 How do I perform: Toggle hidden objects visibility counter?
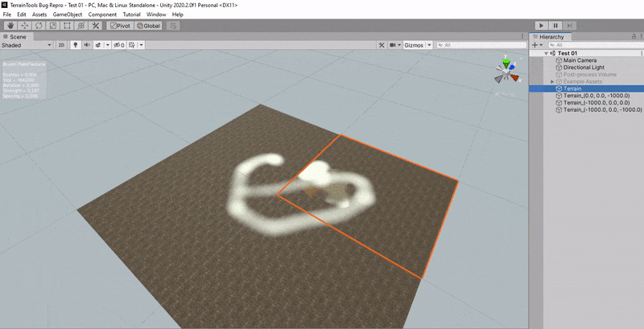click(119, 45)
